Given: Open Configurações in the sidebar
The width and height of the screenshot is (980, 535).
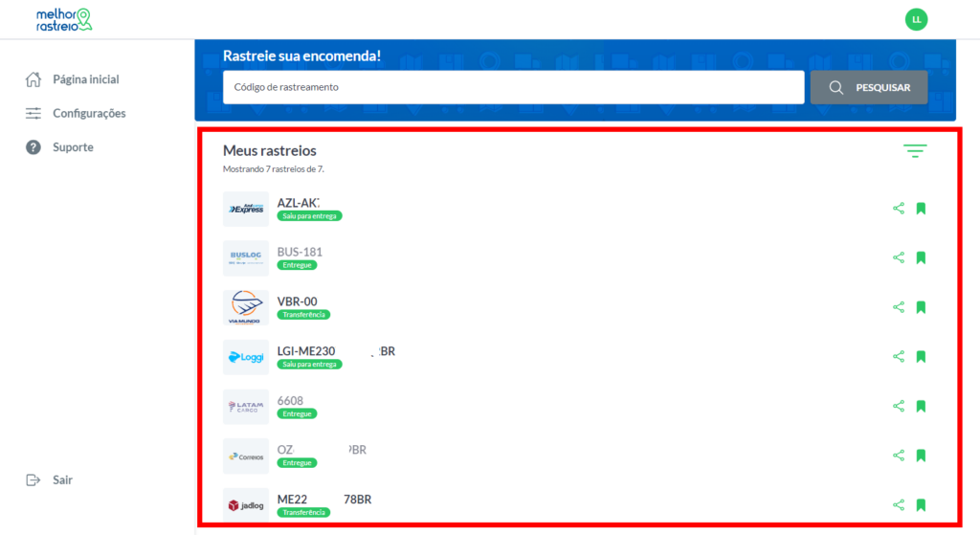Looking at the screenshot, I should coord(89,113).
